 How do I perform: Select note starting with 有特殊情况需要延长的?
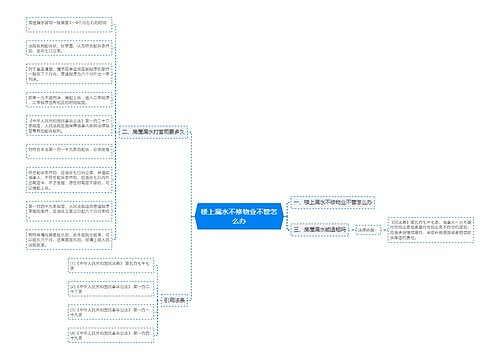[69, 239]
